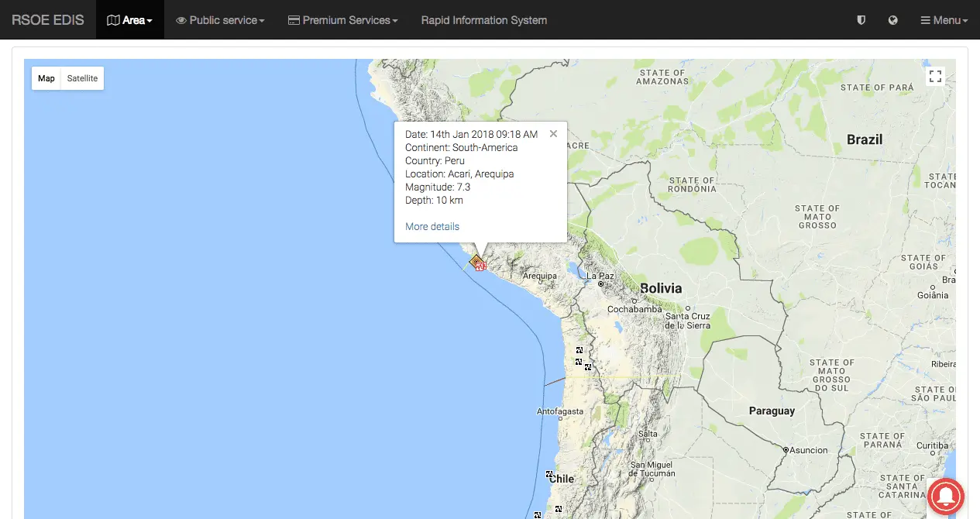The image size is (980, 519).
Task: Click the globe icon in navbar
Action: point(893,20)
